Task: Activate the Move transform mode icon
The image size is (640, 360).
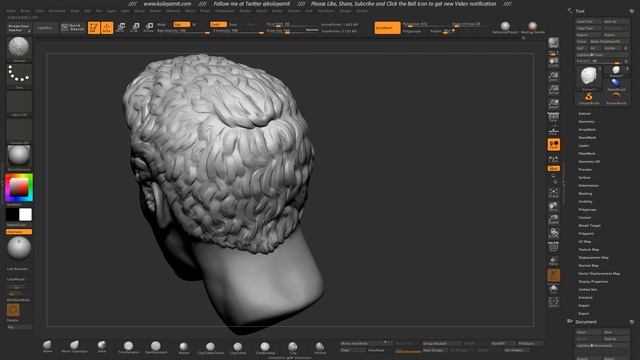Action: (x=121, y=27)
